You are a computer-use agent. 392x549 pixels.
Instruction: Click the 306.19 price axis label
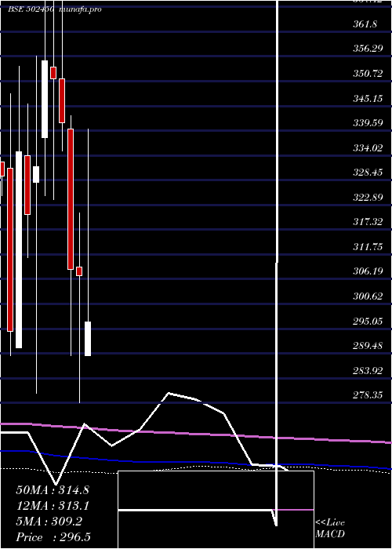[368, 271]
